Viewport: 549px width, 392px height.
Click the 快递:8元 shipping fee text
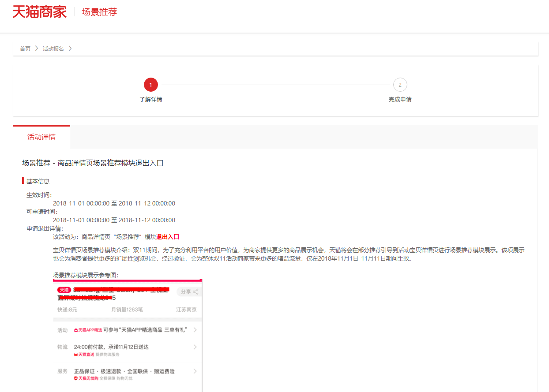click(67, 310)
